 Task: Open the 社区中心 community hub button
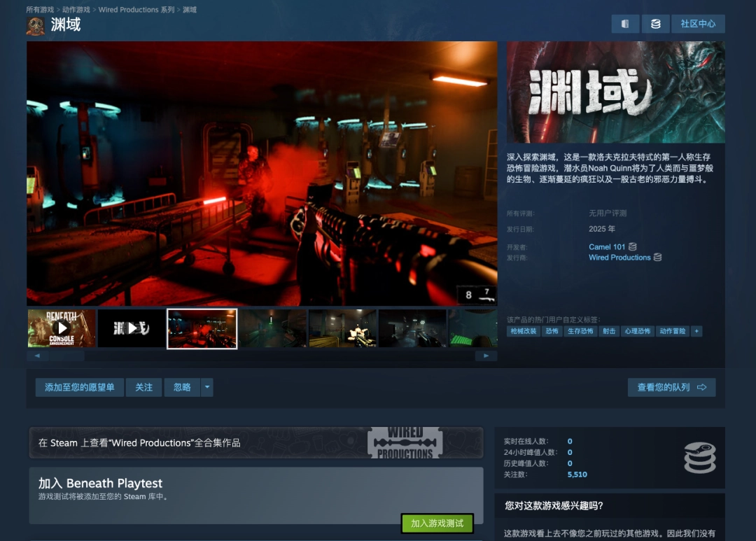click(x=698, y=24)
